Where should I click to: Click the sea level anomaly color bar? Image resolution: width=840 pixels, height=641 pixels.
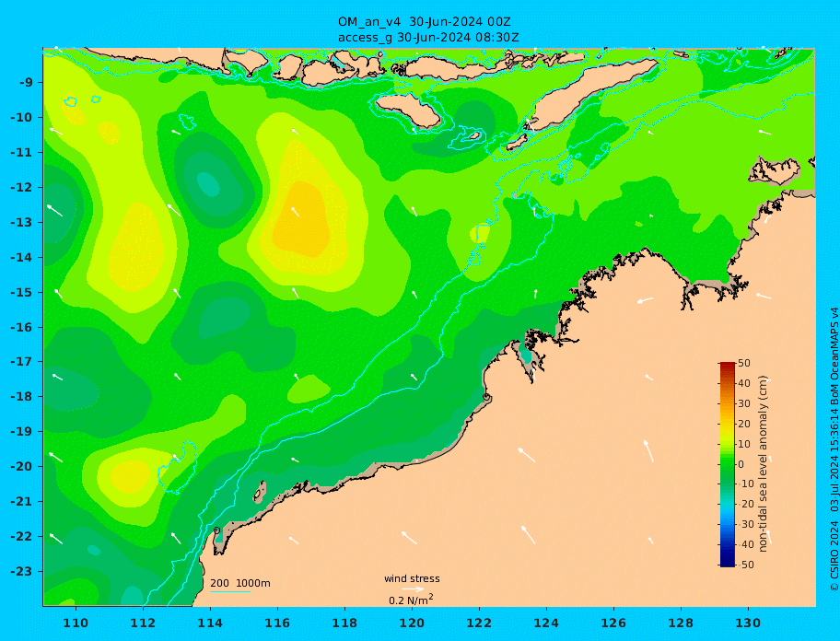coord(728,464)
